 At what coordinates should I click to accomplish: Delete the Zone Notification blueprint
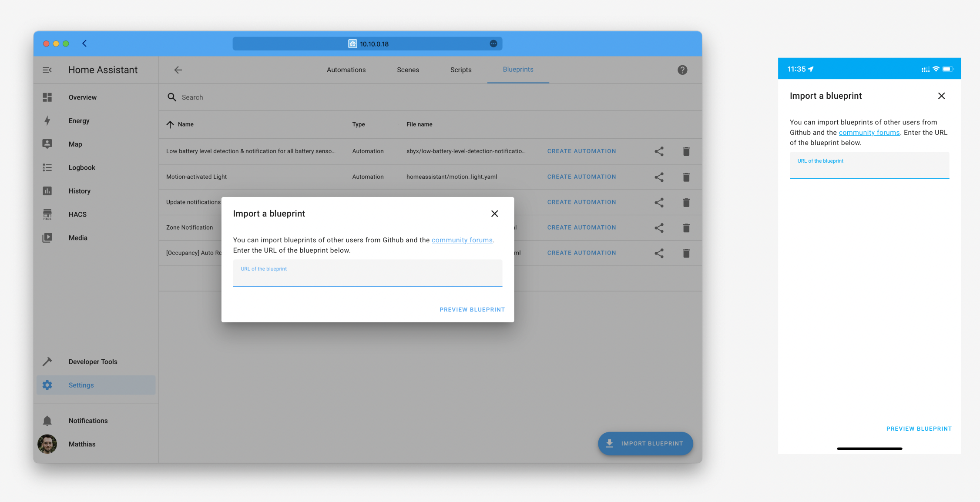click(x=686, y=228)
